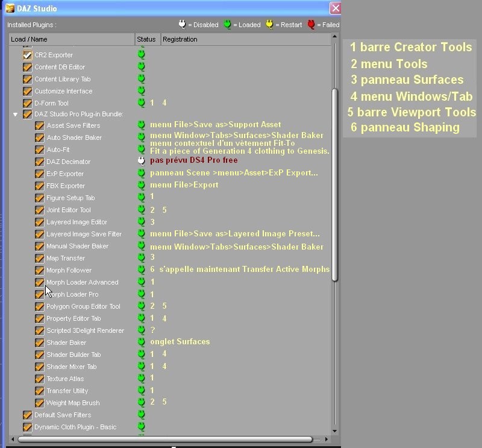482x448 pixels.
Task: Click the green plug icon for D-Form Tool
Action: tap(141, 103)
